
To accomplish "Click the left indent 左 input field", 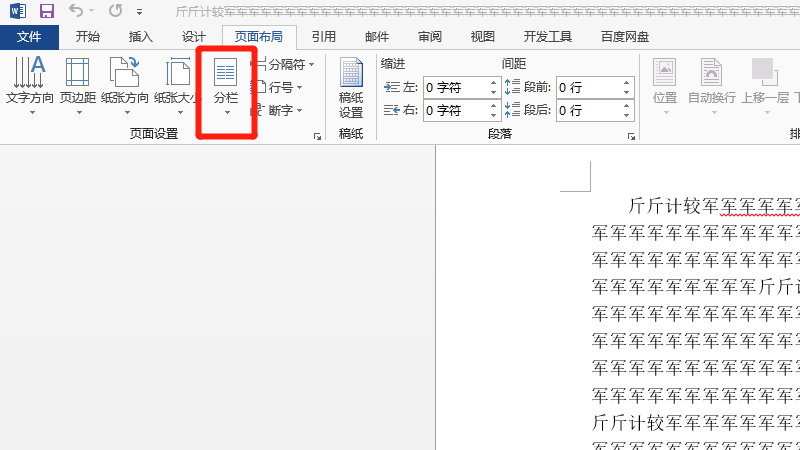I will click(x=455, y=87).
